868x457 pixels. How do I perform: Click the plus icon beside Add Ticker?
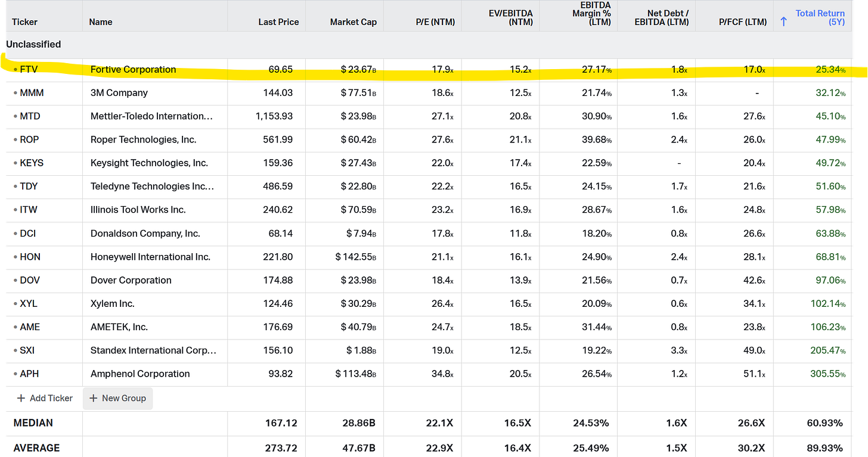pos(21,398)
